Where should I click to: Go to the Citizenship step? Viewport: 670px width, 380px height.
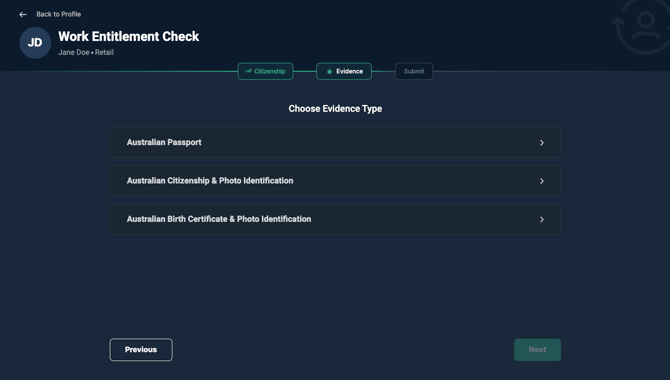(265, 71)
